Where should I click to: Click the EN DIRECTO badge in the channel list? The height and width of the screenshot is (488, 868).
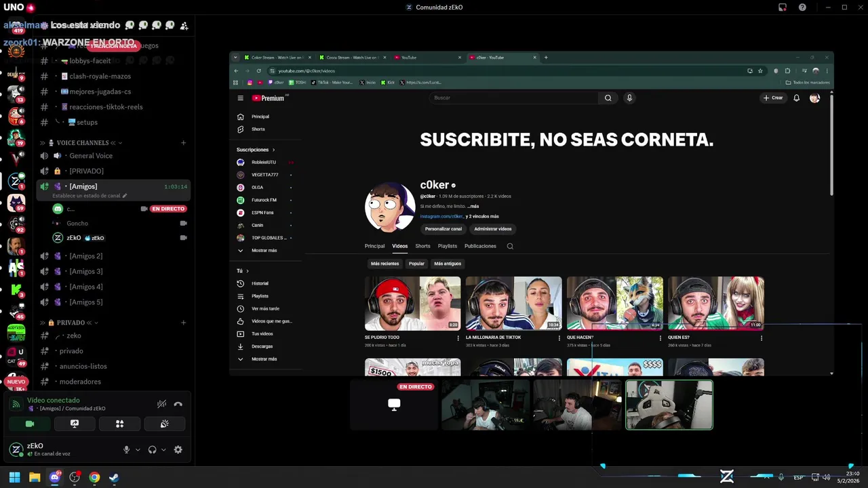click(x=169, y=209)
